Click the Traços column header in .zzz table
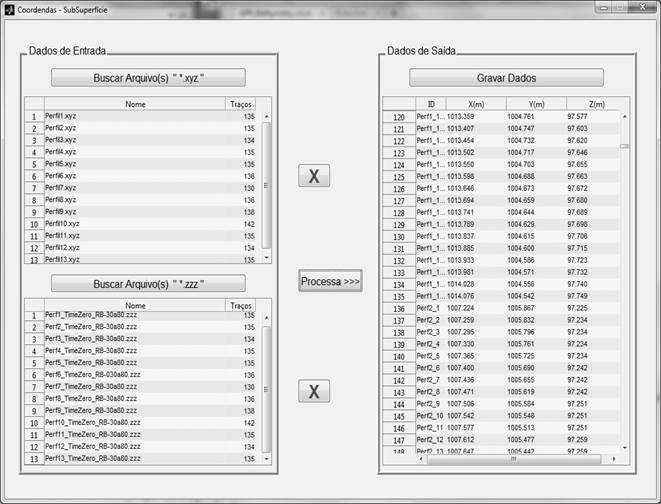 pos(241,306)
